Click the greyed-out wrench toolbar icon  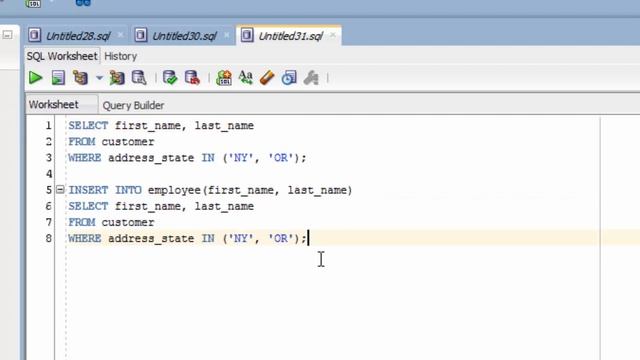pyautogui.click(x=311, y=78)
